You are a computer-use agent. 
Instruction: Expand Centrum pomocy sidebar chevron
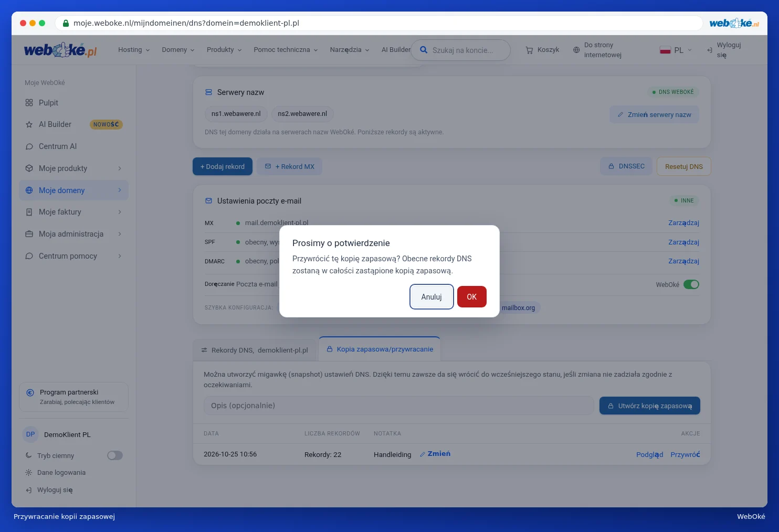click(x=120, y=256)
